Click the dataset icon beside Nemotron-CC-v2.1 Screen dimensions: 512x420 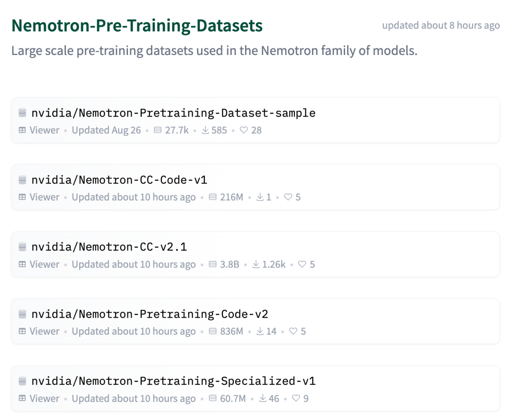[x=22, y=247]
